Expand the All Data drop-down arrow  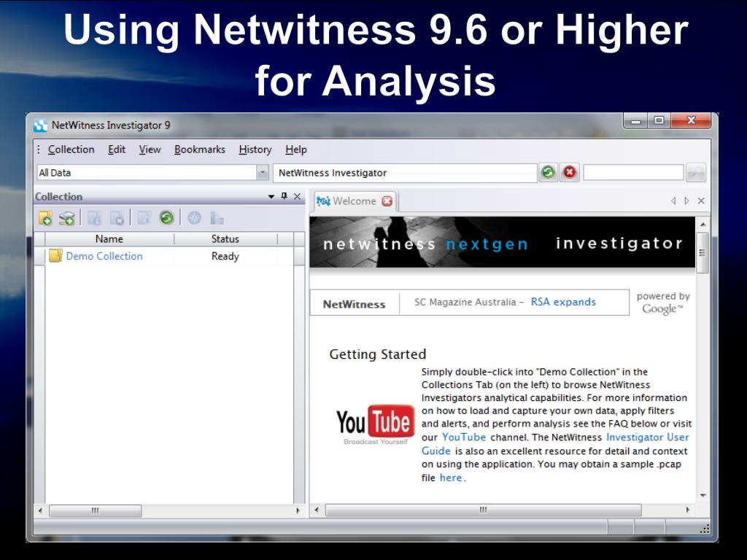(x=263, y=172)
